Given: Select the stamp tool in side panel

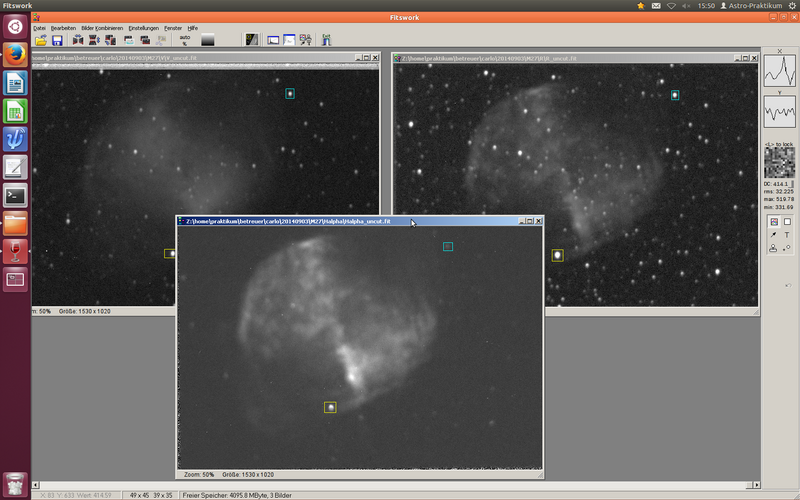Looking at the screenshot, I should (773, 247).
